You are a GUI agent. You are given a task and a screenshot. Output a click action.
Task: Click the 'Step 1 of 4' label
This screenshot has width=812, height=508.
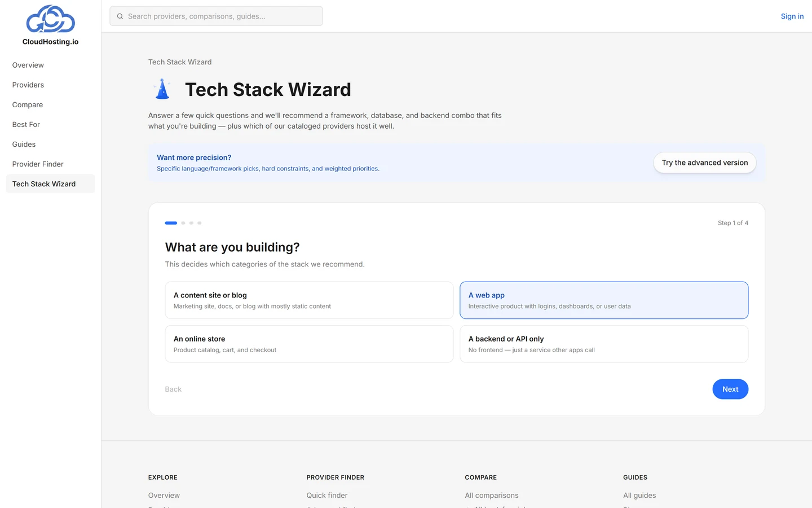tap(733, 223)
